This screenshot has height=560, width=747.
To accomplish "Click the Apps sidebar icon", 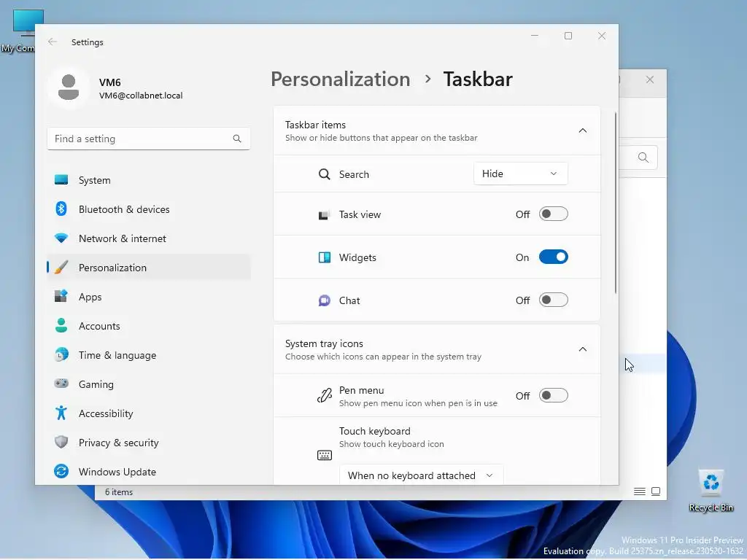I will (61, 296).
